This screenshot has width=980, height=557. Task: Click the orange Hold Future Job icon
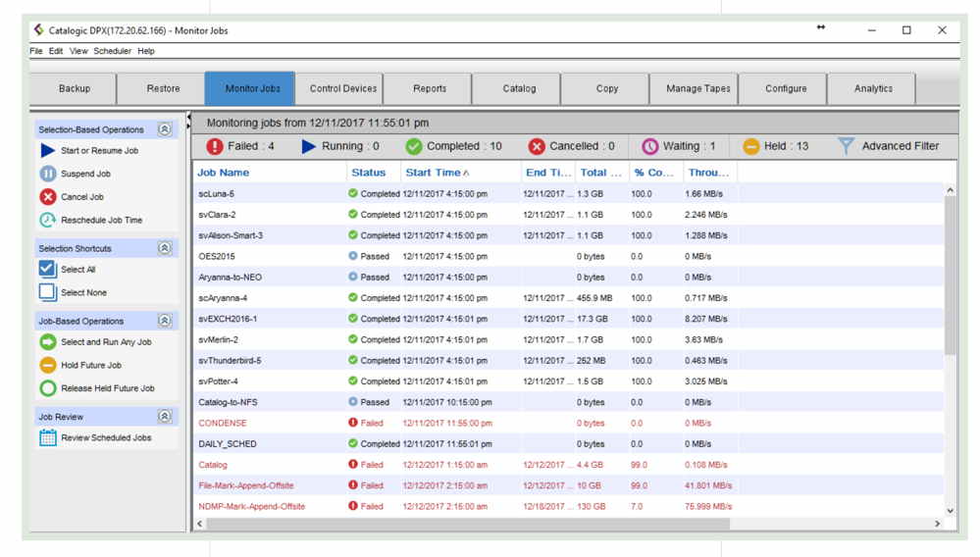click(47, 366)
